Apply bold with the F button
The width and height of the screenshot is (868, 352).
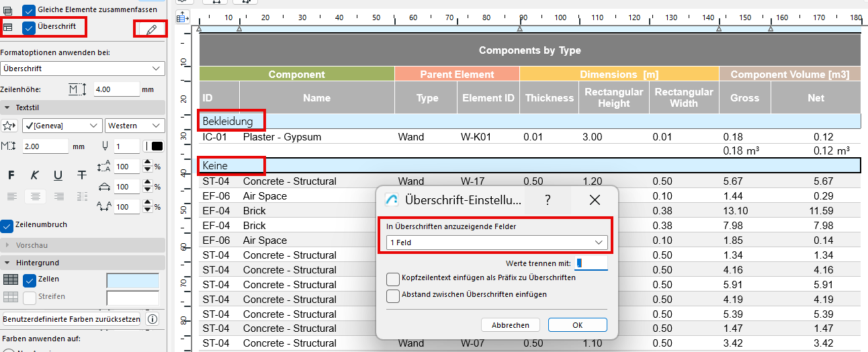(11, 175)
